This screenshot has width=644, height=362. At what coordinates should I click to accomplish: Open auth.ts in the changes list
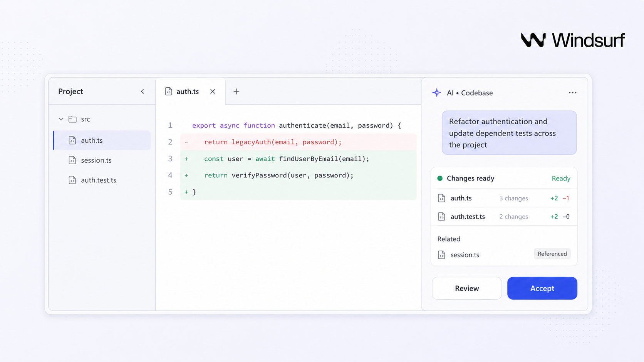pyautogui.click(x=504, y=198)
